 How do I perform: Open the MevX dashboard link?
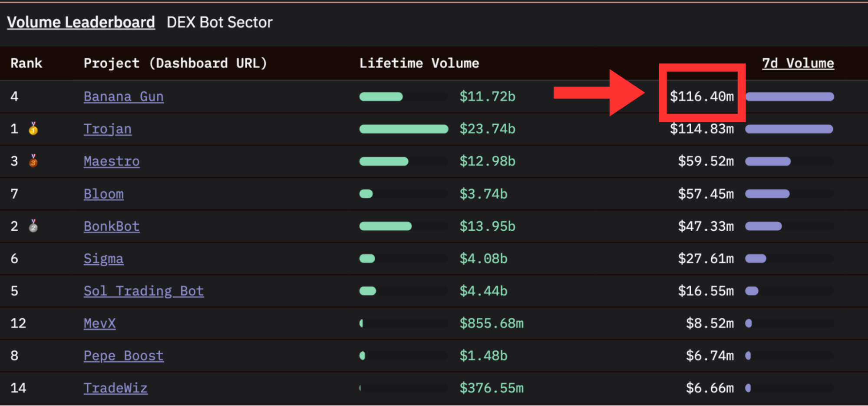click(x=99, y=323)
